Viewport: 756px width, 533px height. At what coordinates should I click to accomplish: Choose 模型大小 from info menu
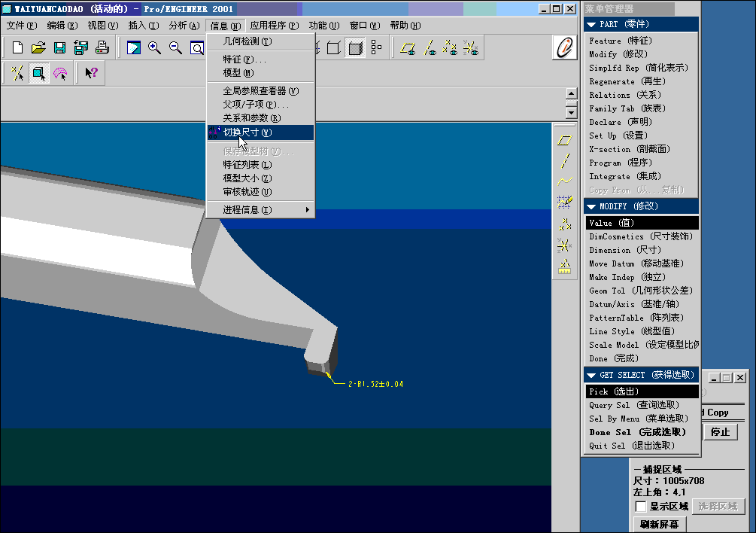click(260, 178)
